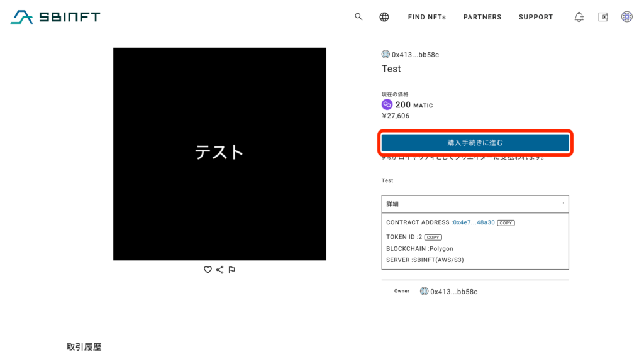644x357 pixels.
Task: Share the NFT with share icon
Action: pos(219,270)
